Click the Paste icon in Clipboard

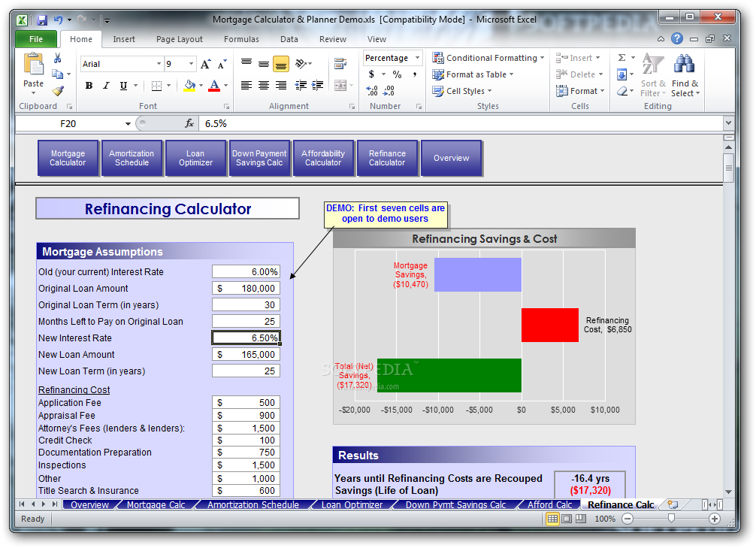(33, 64)
